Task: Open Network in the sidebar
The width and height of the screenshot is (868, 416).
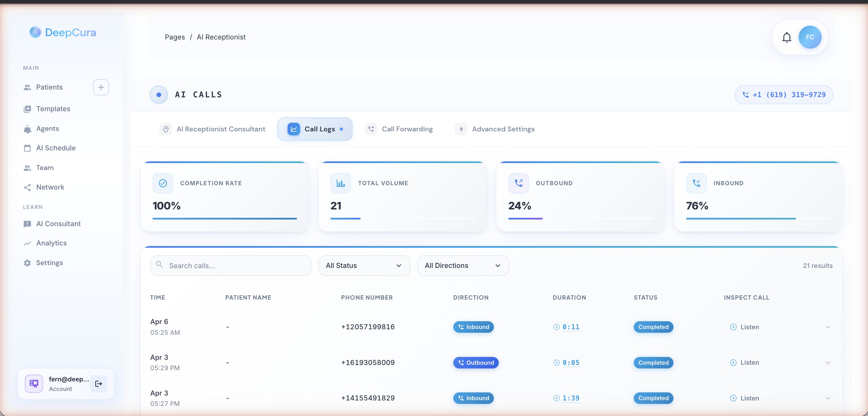Action: (50, 187)
